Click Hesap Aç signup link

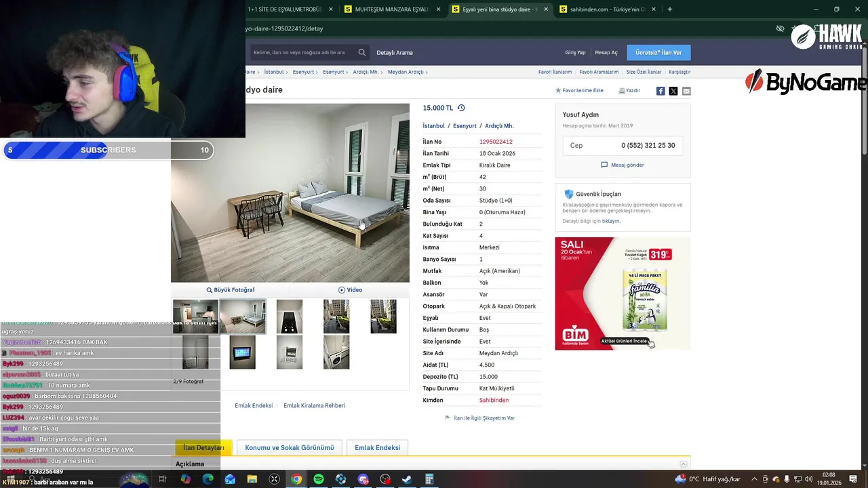tap(606, 52)
